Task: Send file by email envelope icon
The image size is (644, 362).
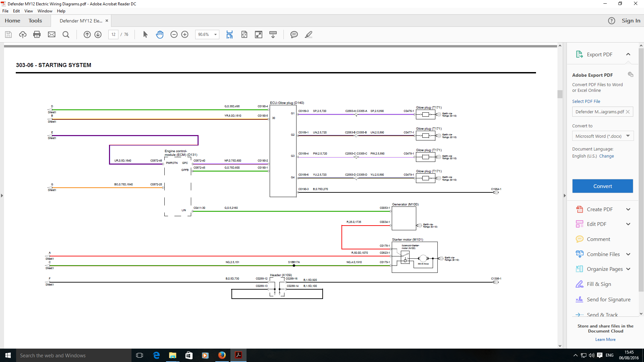Action: (x=52, y=35)
